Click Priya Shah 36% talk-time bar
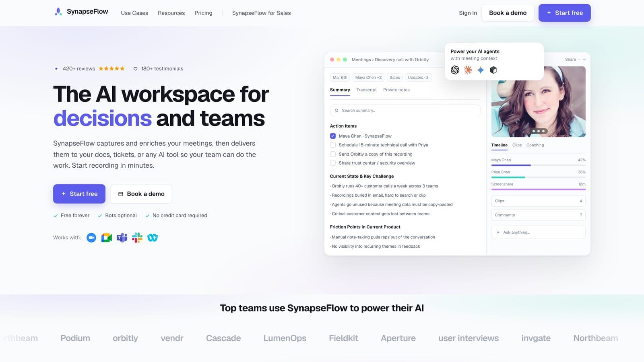644x362 pixels. (538, 177)
